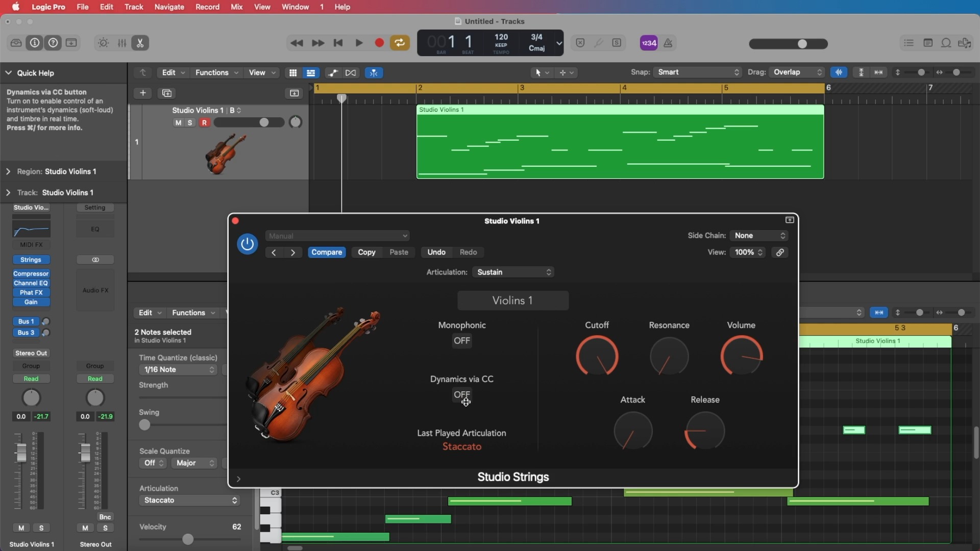Open the Side Chain None dropdown

[x=759, y=236]
